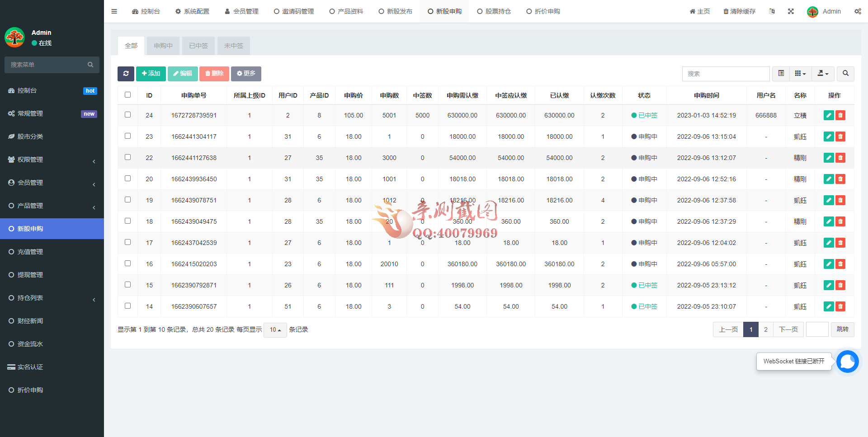Screen dimensions: 868x437
Task: Open the edit icon for record ID 24
Action: click(x=828, y=115)
